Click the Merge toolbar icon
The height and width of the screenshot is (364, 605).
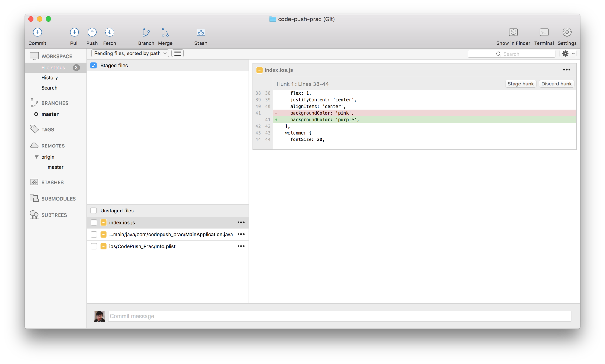tap(165, 32)
